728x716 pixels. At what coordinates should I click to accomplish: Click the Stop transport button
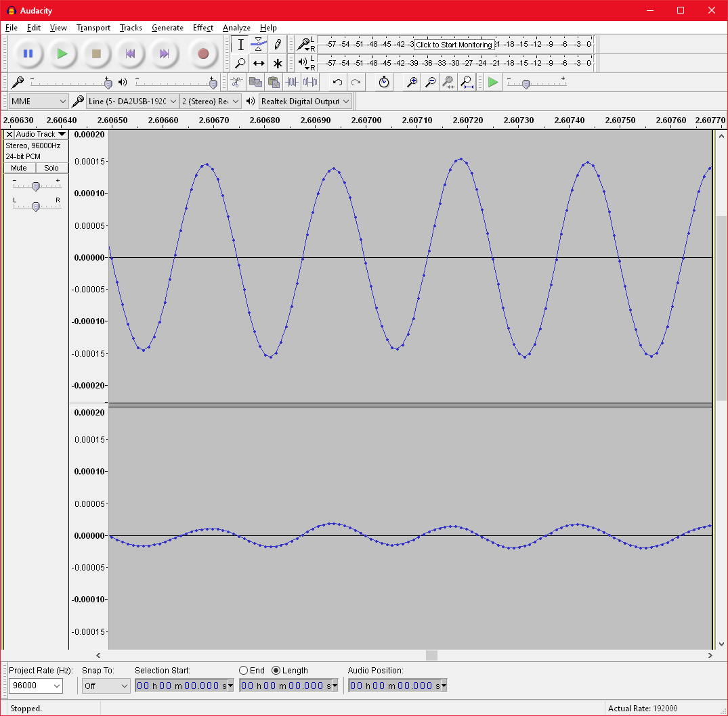click(96, 54)
